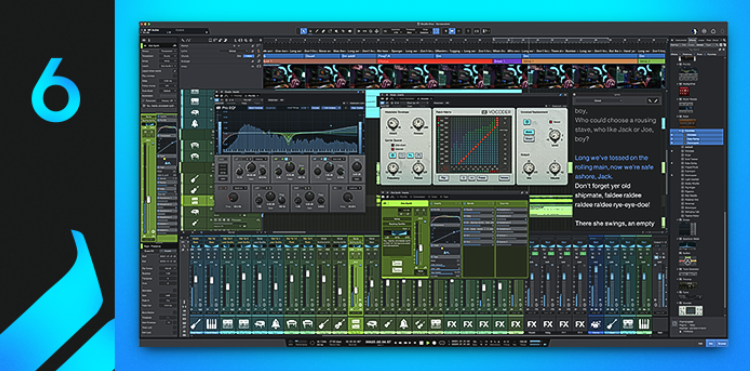Click the Stop button in transport bar

[421, 342]
